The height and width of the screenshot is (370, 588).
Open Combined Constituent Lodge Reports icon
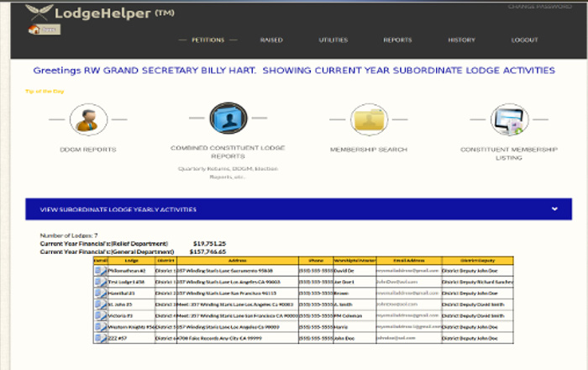click(228, 120)
